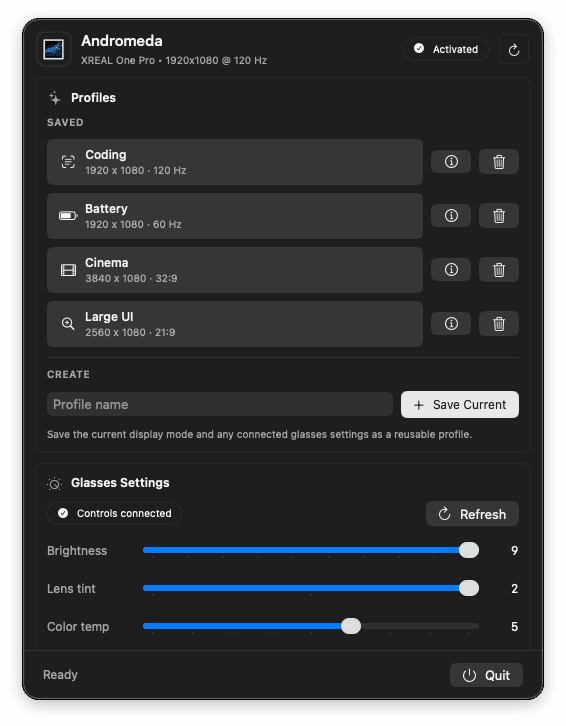The height and width of the screenshot is (726, 566).
Task: Show info for the Cinema profile
Action: coord(451,269)
